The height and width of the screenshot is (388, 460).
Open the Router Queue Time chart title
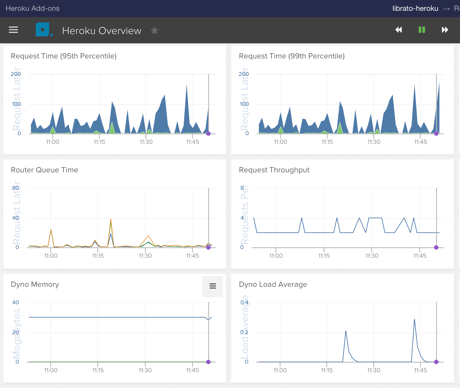pyautogui.click(x=44, y=170)
